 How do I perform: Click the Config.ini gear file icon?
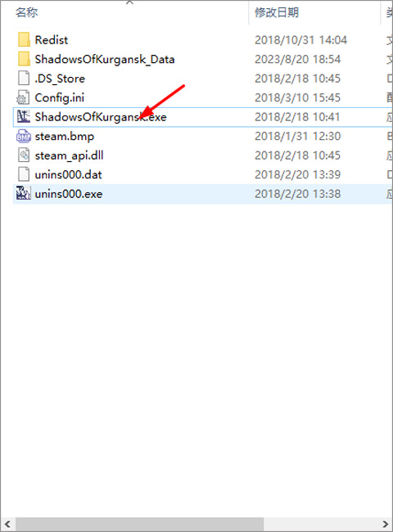[x=23, y=97]
